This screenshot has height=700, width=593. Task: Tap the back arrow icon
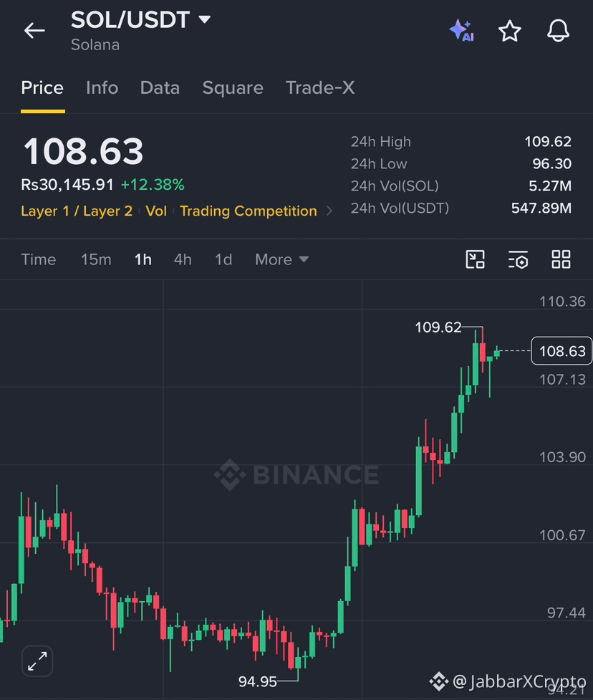pyautogui.click(x=34, y=31)
